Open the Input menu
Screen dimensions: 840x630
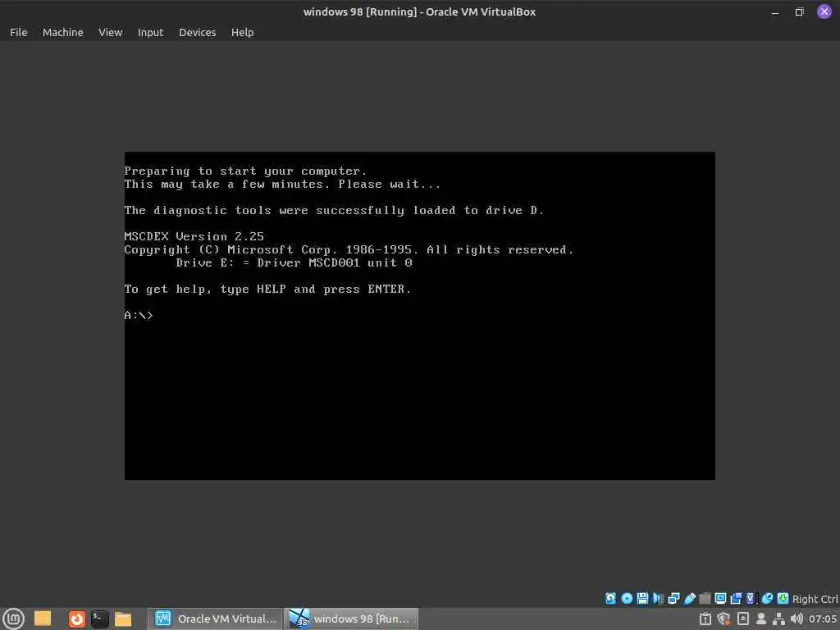pyautogui.click(x=150, y=32)
